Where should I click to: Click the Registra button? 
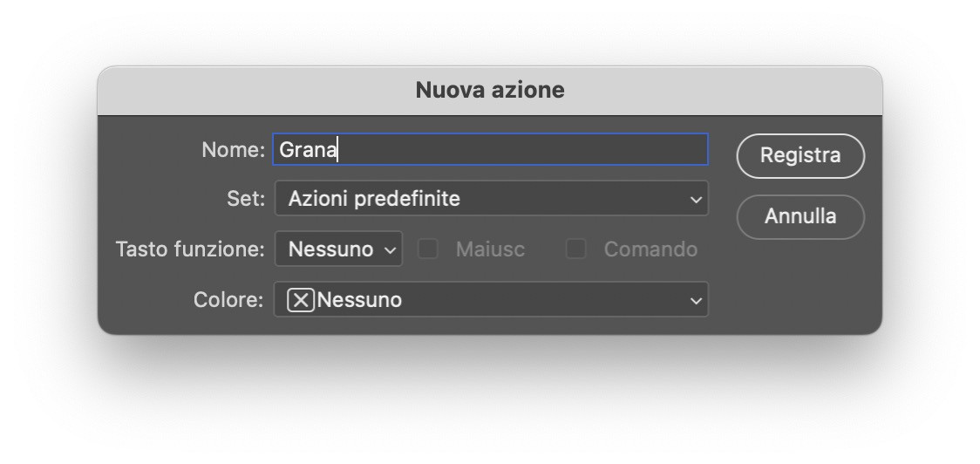pos(800,156)
